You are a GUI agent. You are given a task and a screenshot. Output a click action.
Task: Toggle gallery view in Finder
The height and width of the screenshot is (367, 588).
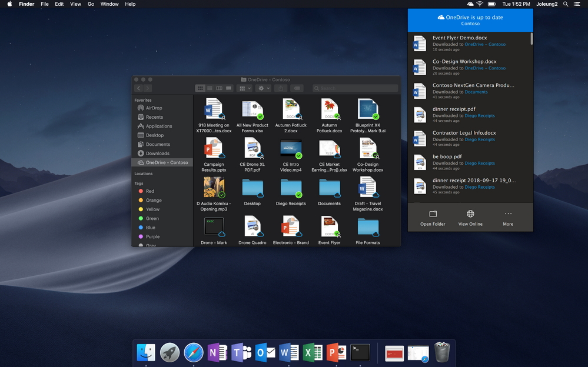pos(228,88)
